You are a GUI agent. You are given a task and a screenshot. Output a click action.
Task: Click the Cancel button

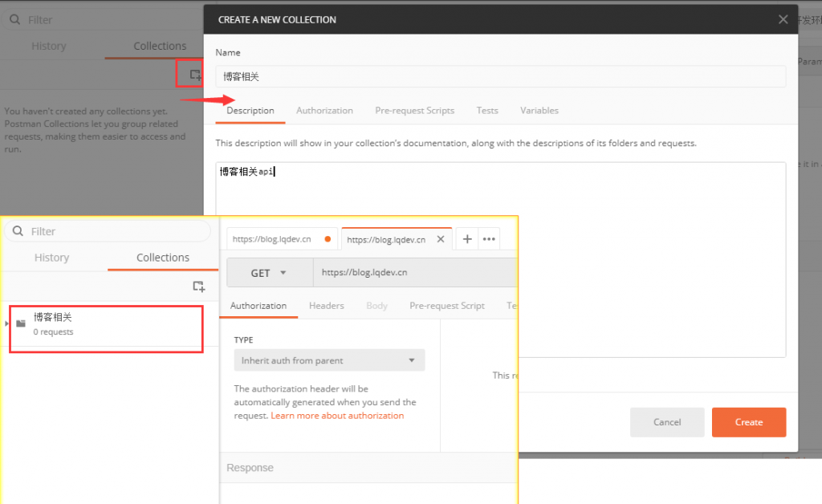(667, 422)
